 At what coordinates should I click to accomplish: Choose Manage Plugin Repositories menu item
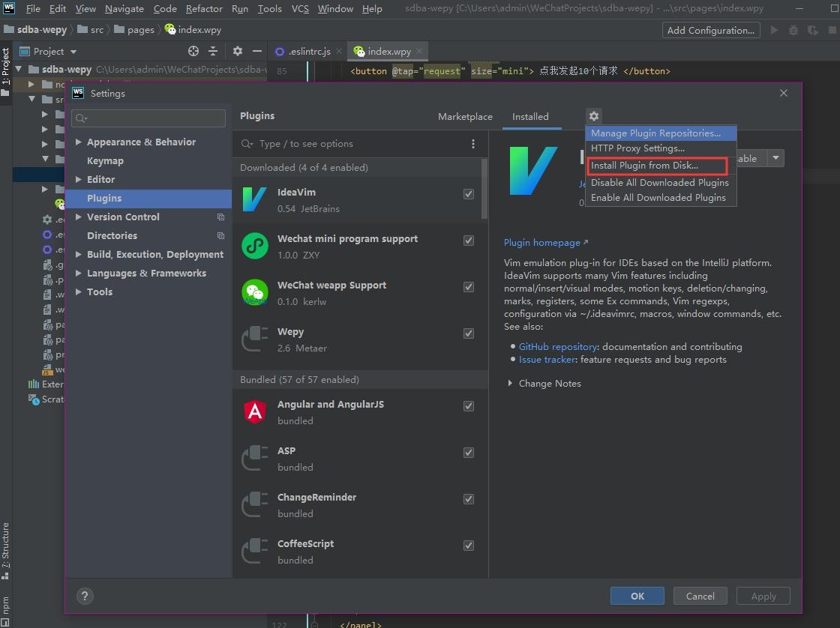pyautogui.click(x=661, y=133)
